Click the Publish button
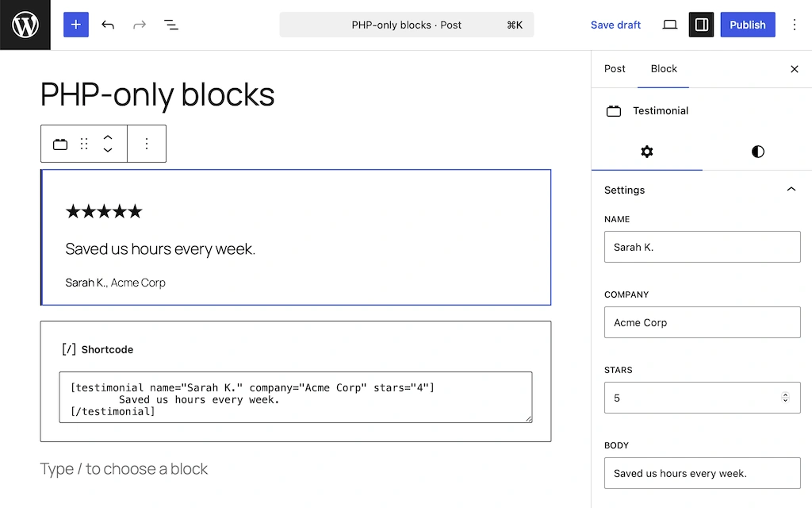The height and width of the screenshot is (508, 812). pos(747,25)
